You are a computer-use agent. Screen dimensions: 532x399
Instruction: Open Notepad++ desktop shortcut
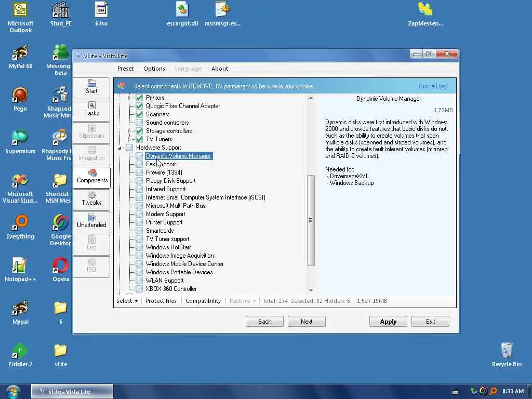20,270
